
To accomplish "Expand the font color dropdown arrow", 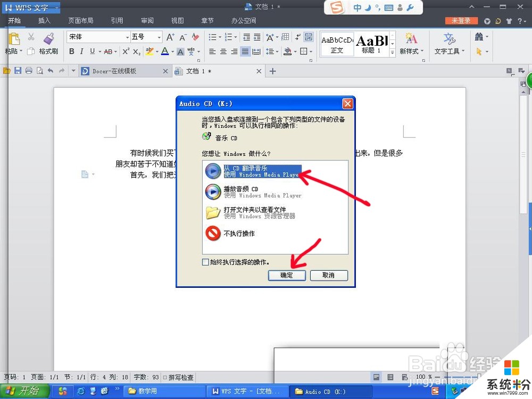I will [x=172, y=52].
